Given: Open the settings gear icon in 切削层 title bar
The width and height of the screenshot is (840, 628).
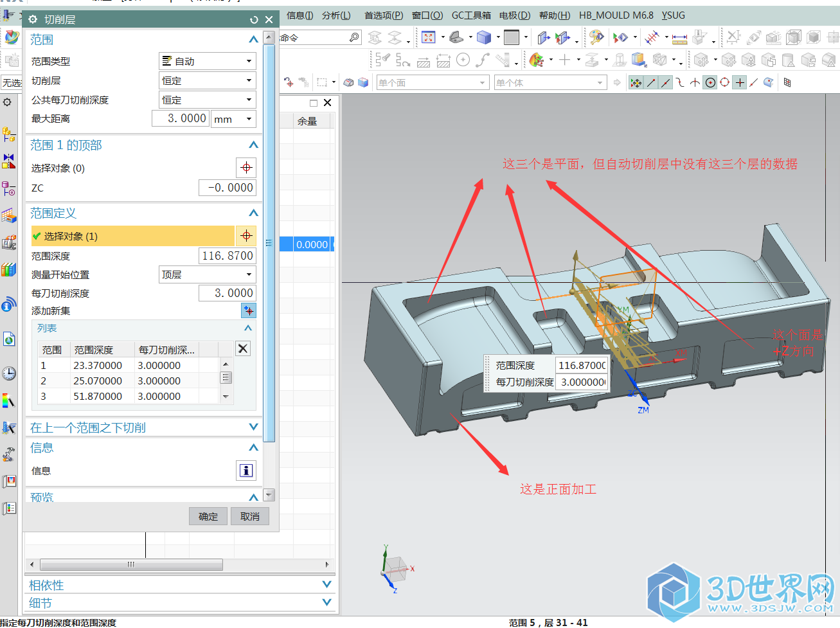Looking at the screenshot, I should [x=33, y=19].
